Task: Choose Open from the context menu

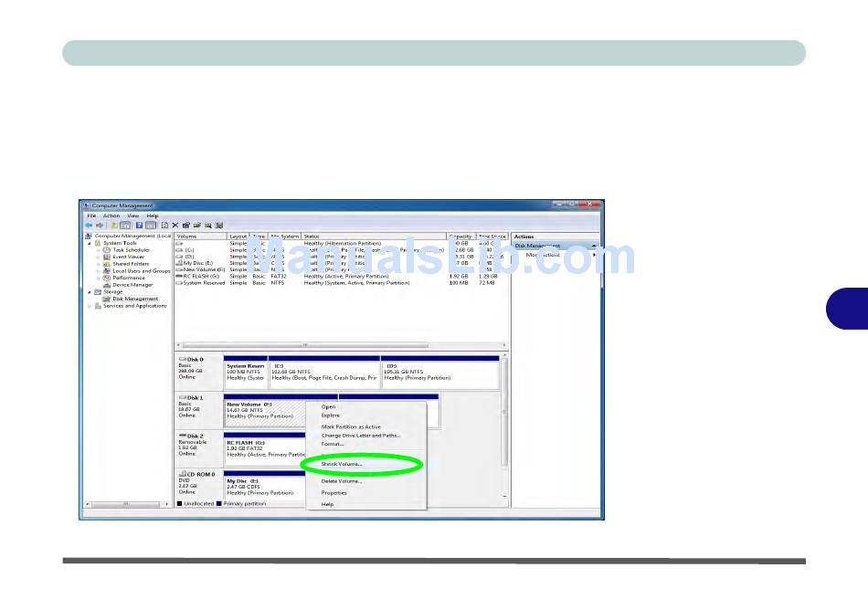Action: tap(328, 407)
